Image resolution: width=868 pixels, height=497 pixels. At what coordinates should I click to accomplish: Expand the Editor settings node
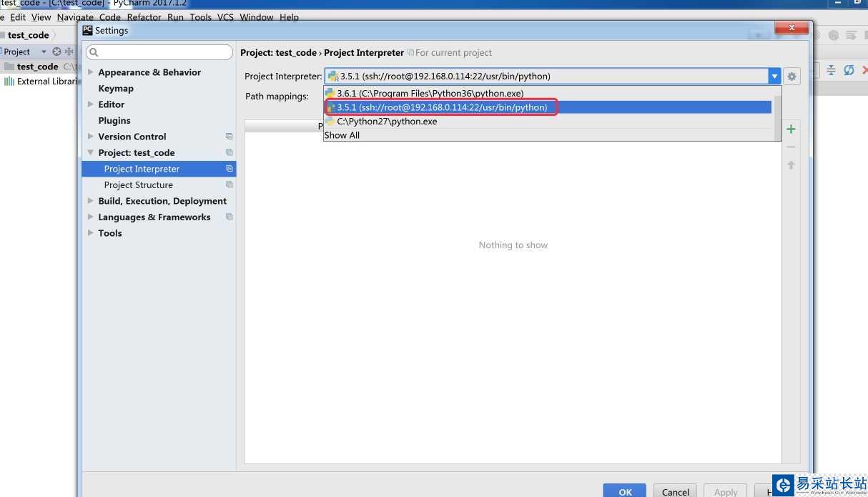(x=91, y=104)
